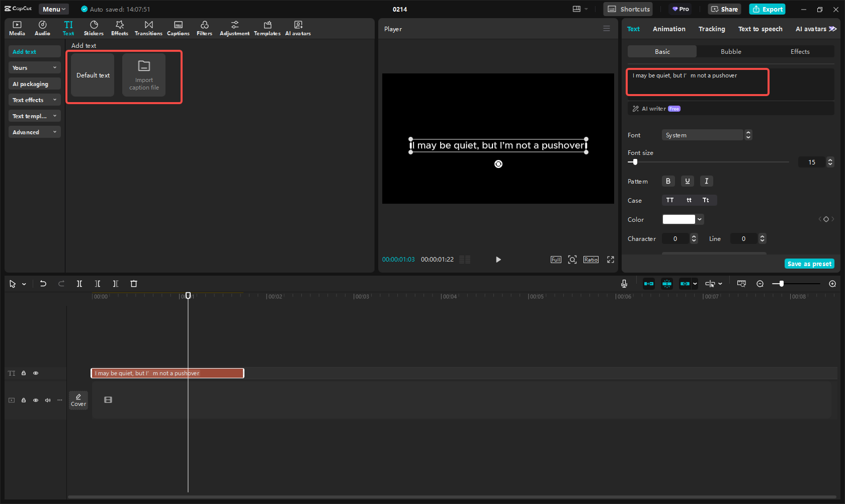Screen dimensions: 845x504
Task: Click the Share button
Action: pos(724,9)
